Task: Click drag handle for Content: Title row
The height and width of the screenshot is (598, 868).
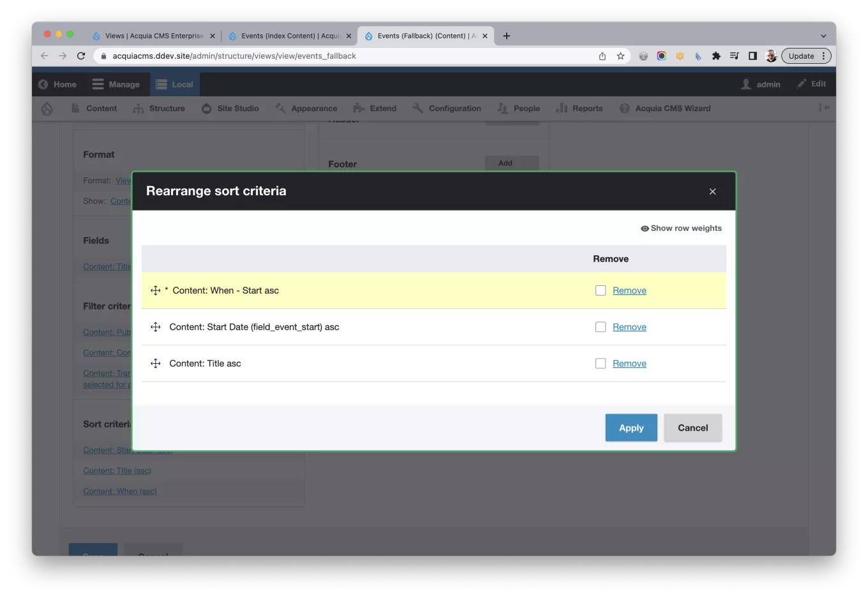Action: (155, 363)
